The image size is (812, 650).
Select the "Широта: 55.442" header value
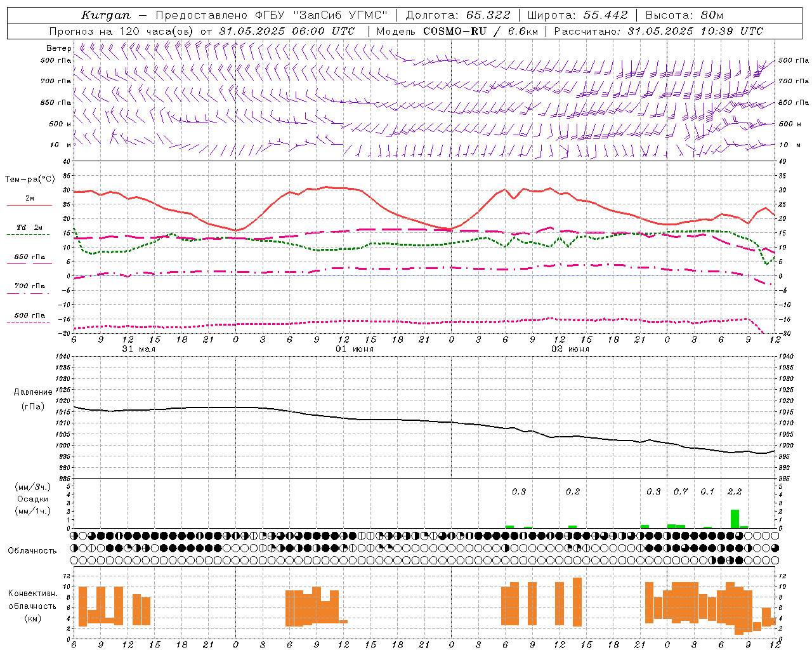[x=577, y=15]
